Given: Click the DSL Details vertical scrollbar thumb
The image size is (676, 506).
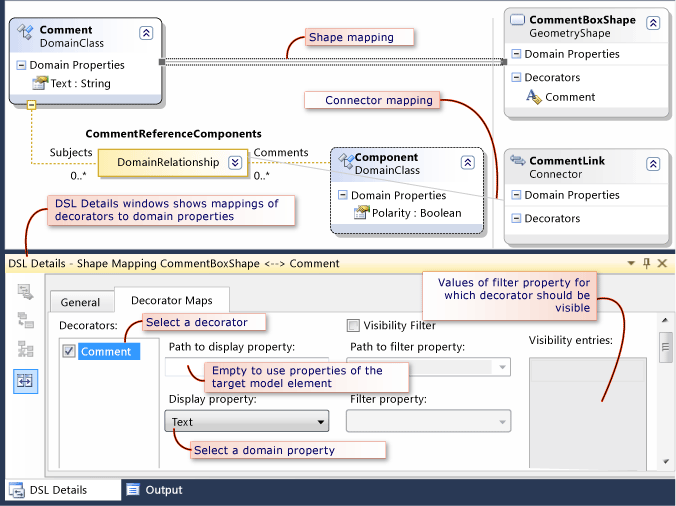Looking at the screenshot, I should tap(665, 347).
